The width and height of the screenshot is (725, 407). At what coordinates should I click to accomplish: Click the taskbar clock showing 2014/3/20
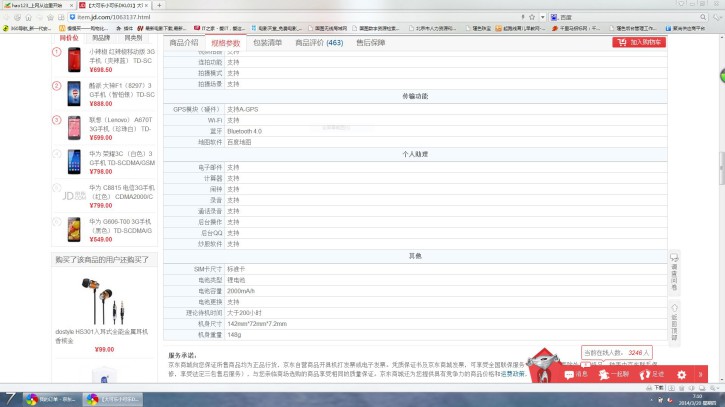(x=697, y=400)
